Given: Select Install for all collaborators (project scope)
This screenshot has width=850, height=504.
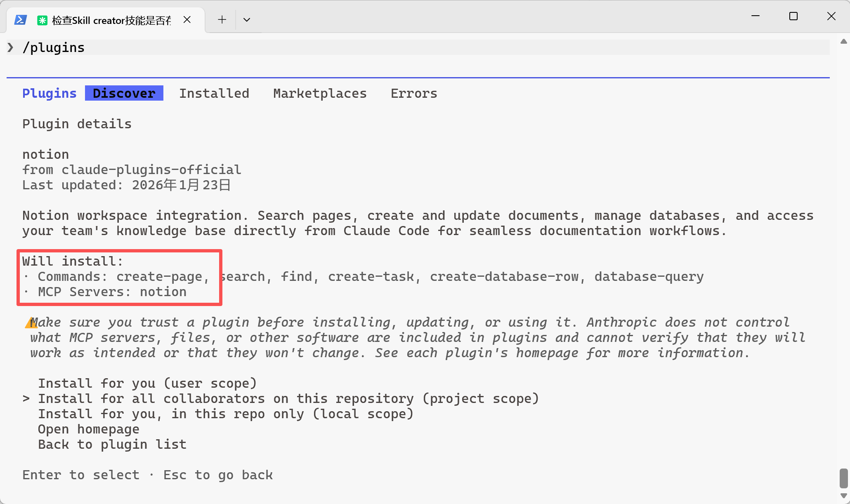Looking at the screenshot, I should 288,398.
